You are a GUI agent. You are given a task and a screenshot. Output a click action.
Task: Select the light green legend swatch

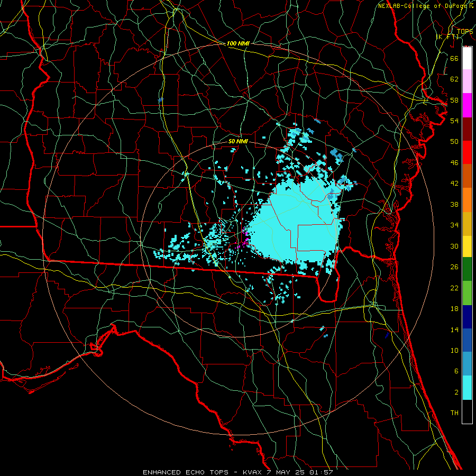point(467,292)
